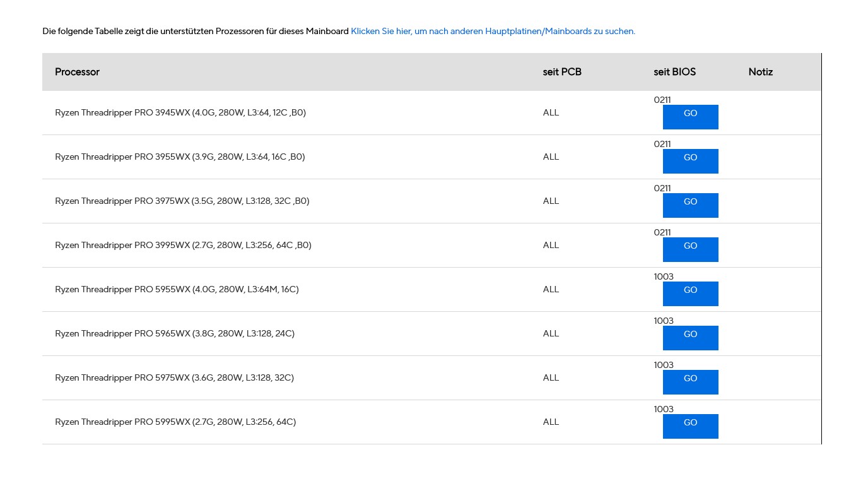Viewport: 868px width, 493px height.
Task: Click the seit PCB column header
Action: (562, 72)
